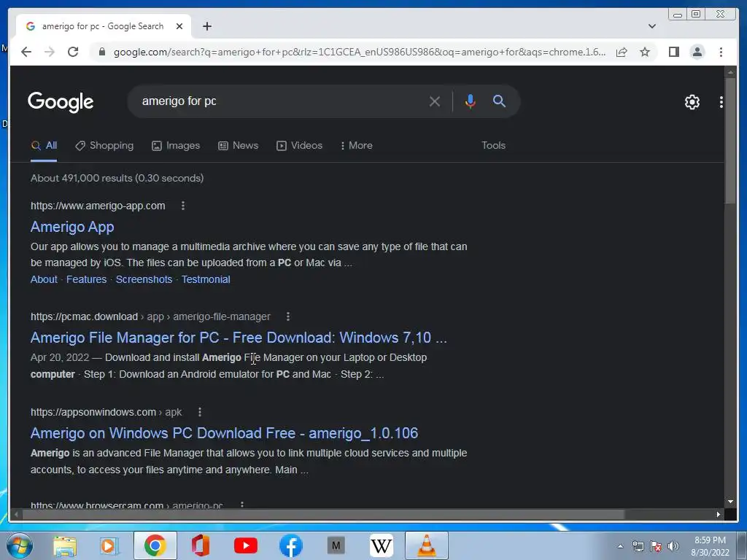
Task: Open the network status tray icon
Action: 638,546
